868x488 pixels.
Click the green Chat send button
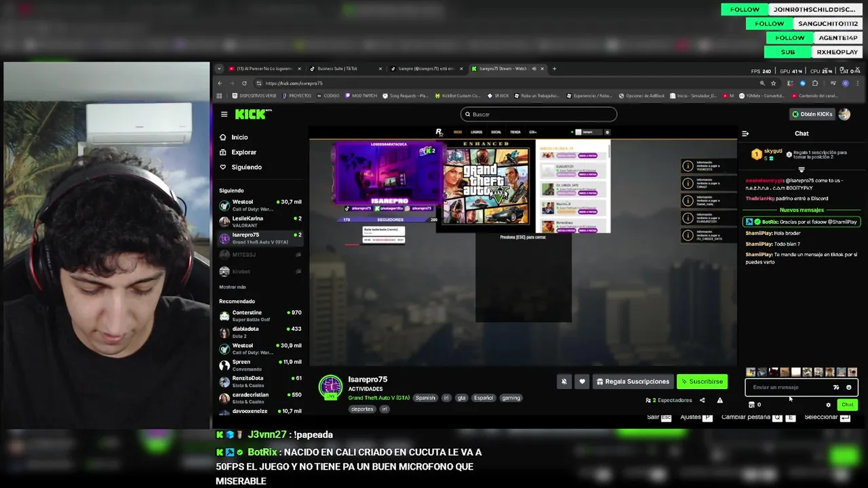point(848,405)
